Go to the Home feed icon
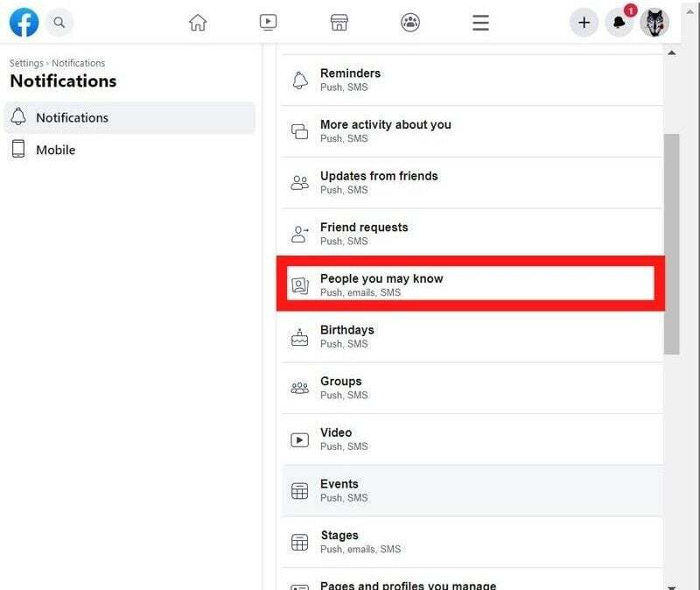This screenshot has width=700, height=590. coord(198,23)
